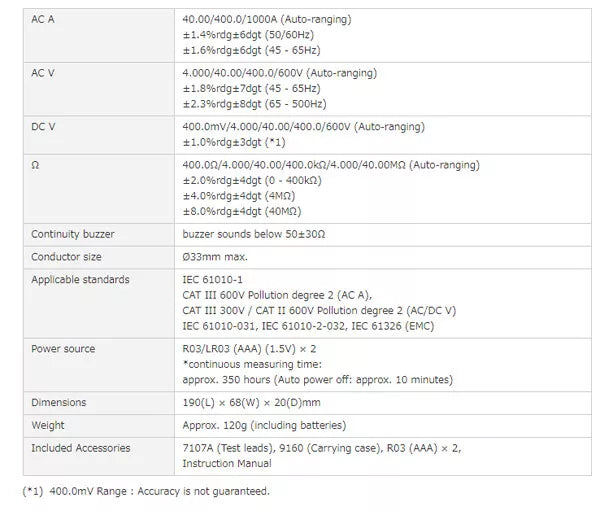Click the AC V row label
Image resolution: width=600 pixels, height=511 pixels.
tap(44, 73)
